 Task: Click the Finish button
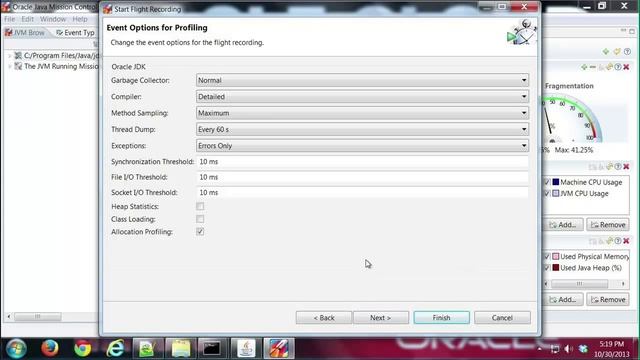442,318
